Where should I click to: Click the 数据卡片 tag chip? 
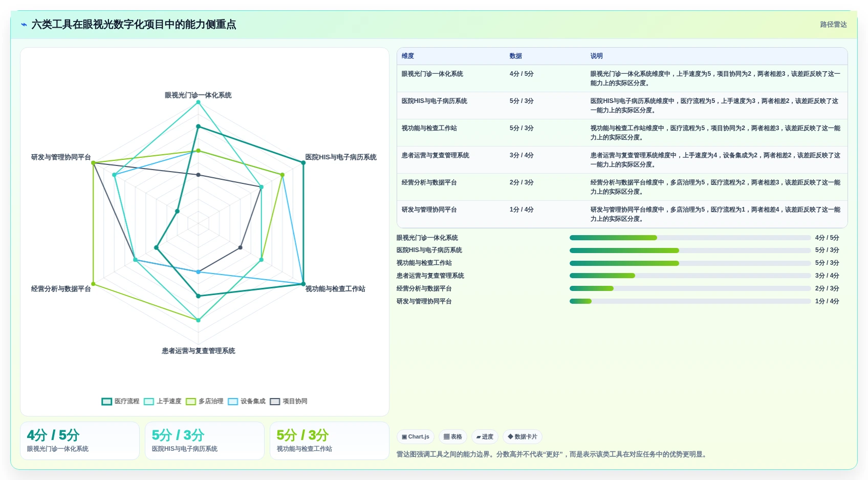tap(523, 437)
